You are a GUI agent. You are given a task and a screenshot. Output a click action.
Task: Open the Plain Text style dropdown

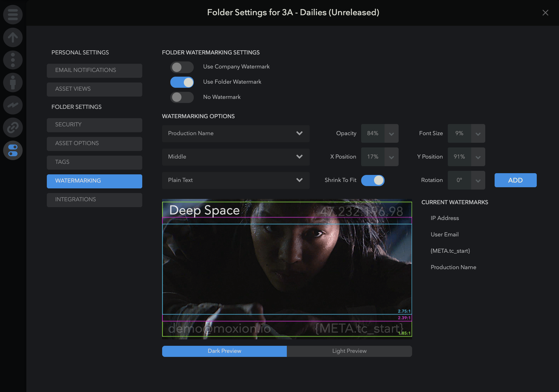click(x=236, y=180)
